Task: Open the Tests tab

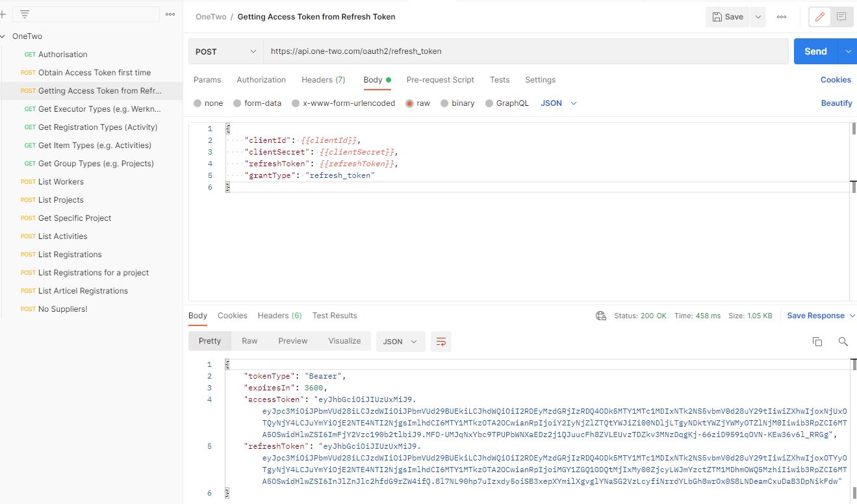Action: pos(500,80)
